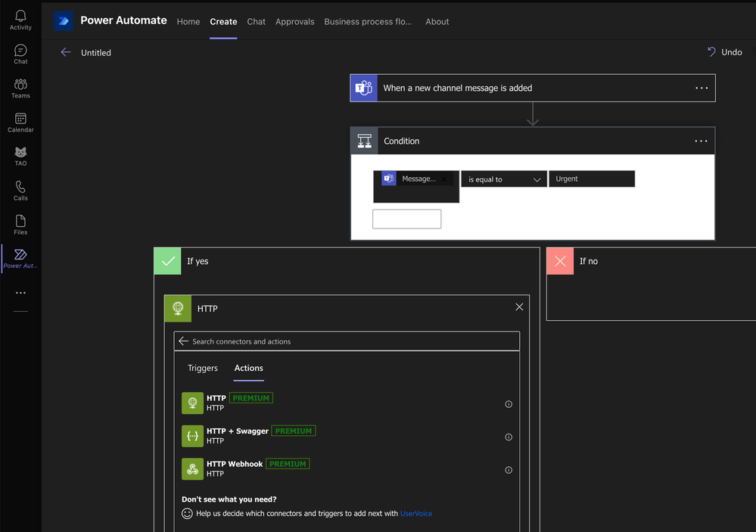
Task: Click the If no branch label
Action: click(589, 261)
